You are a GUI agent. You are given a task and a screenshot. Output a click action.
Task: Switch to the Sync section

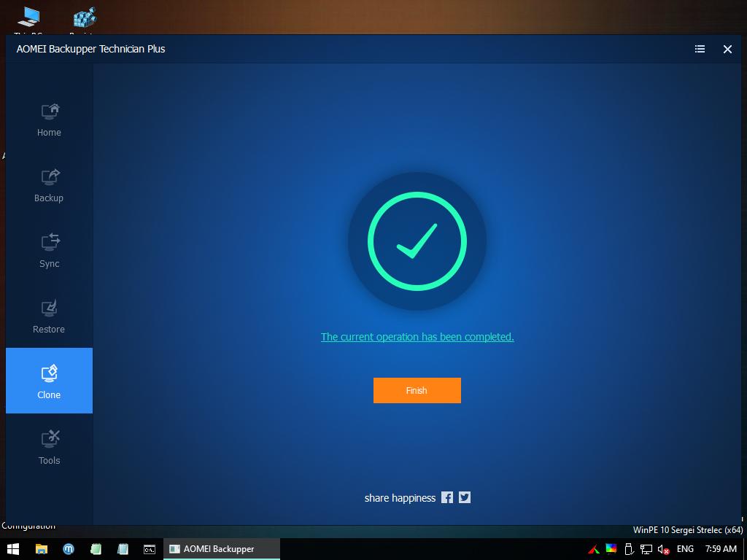49,252
